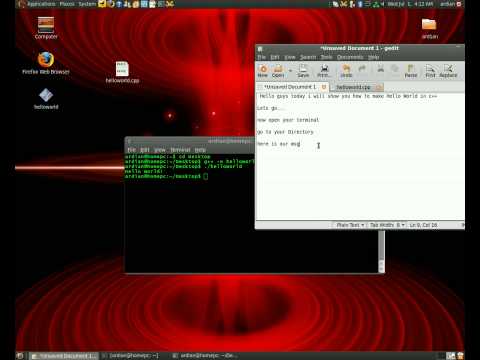
Task: Click the ardian home folder desktop icon
Action: pyautogui.click(x=429, y=28)
